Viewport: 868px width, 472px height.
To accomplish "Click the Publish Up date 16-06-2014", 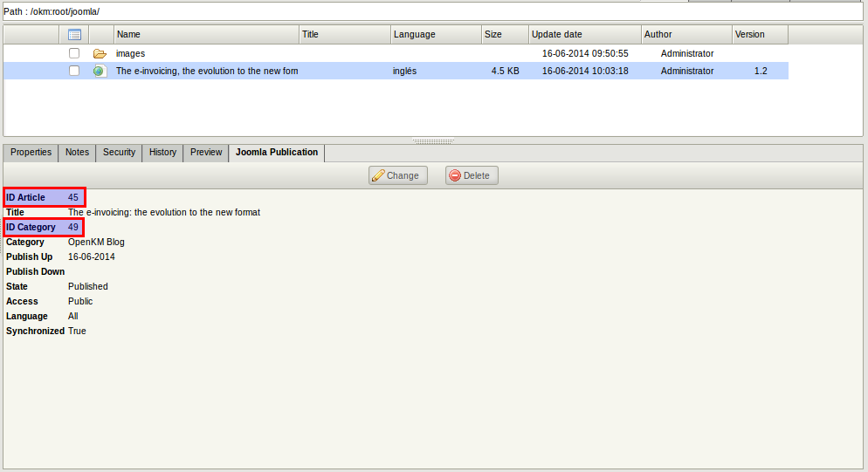I will coord(92,257).
